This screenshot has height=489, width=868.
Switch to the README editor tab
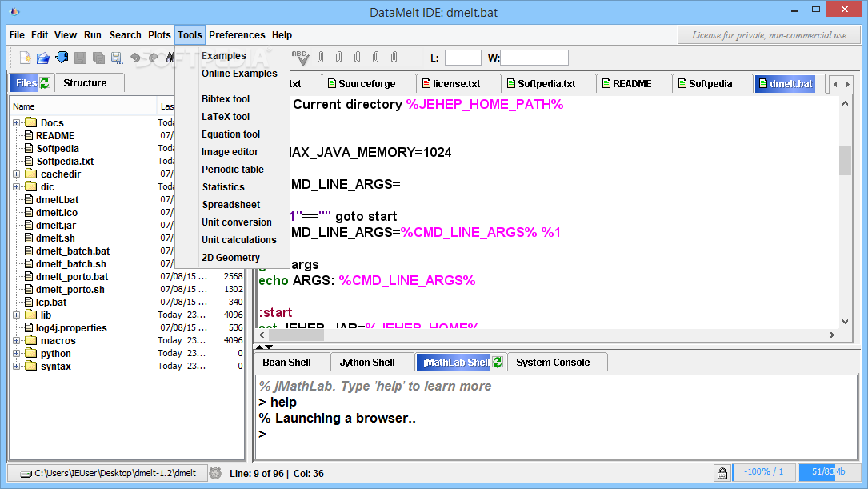[632, 83]
